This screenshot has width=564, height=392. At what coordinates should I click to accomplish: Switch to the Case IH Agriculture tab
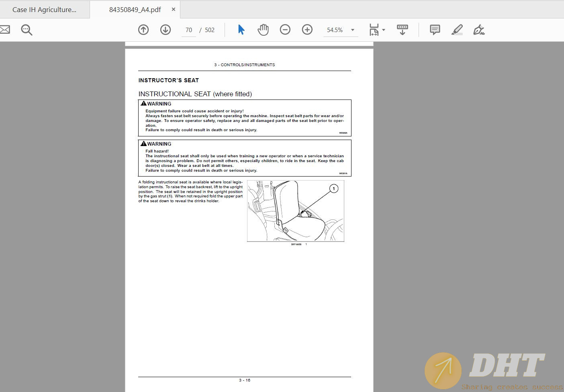point(44,10)
